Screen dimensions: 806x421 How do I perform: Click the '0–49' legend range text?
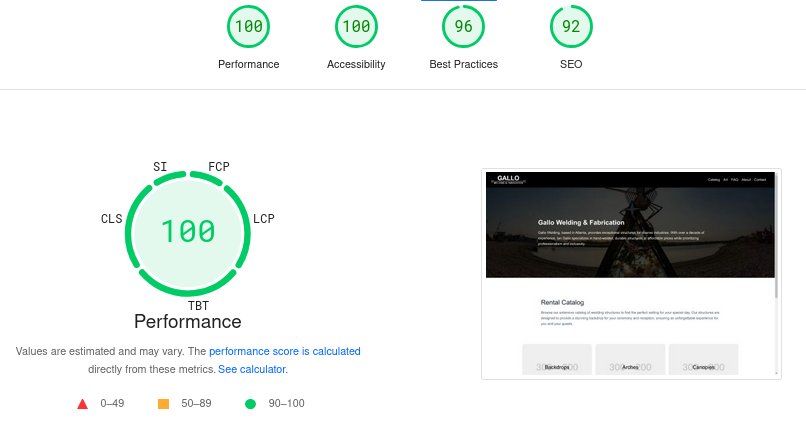[x=112, y=404]
